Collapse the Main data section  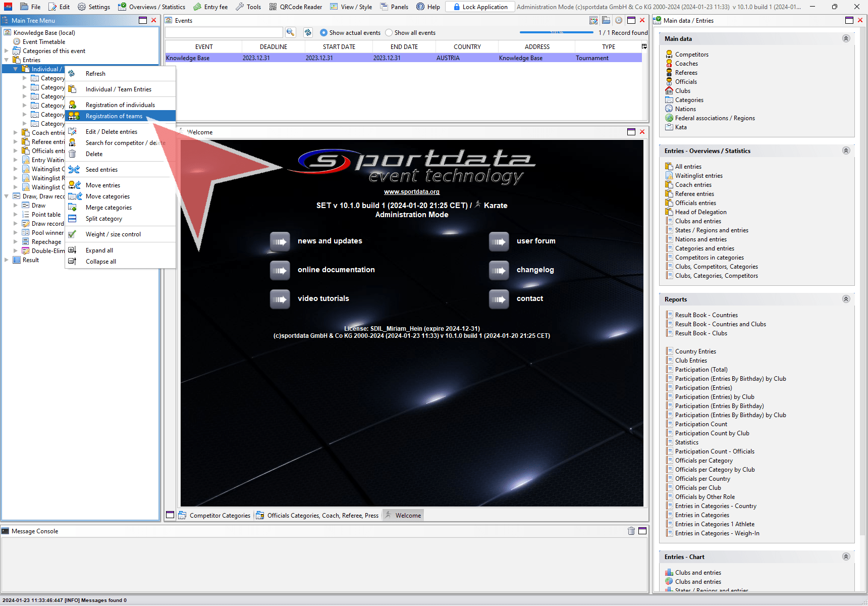coord(846,39)
